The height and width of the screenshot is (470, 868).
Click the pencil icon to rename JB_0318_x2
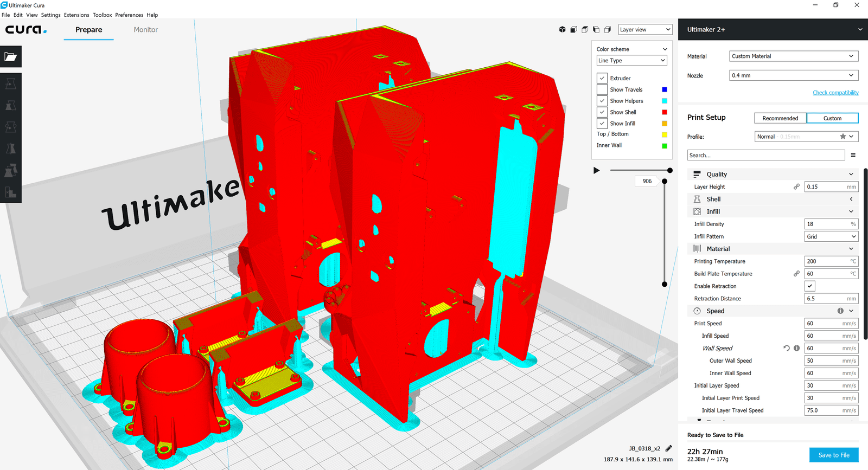[669, 448]
